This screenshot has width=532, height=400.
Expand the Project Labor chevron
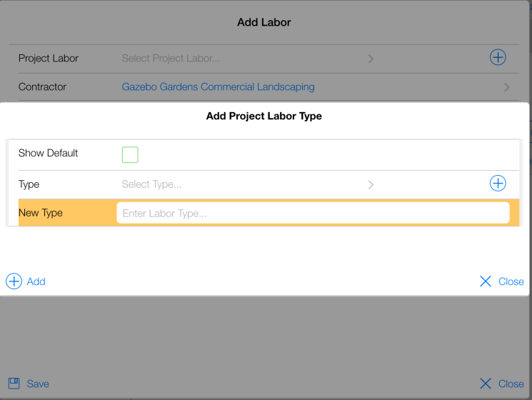point(371,59)
